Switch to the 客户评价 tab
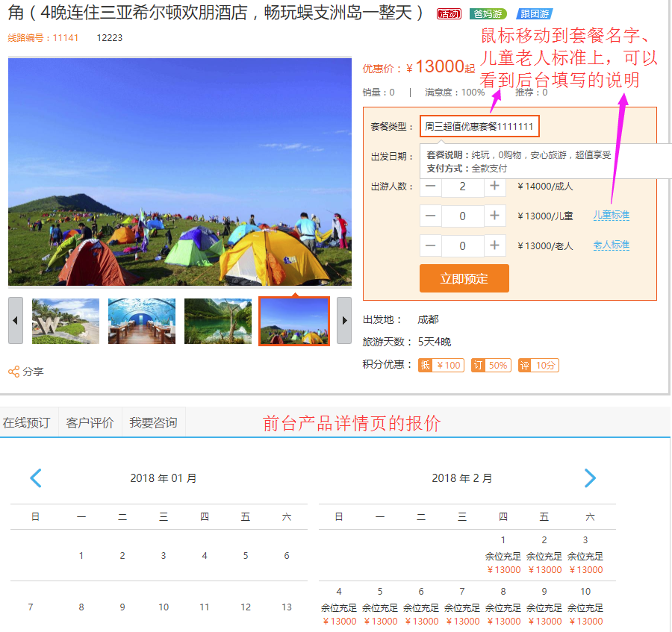Viewport: 672px width, 632px height. pos(88,422)
